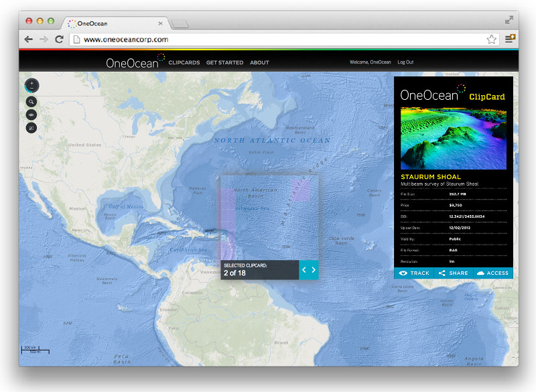This screenshot has height=392, width=536.
Task: Select the OneOcean browser tab
Action: [x=115, y=23]
